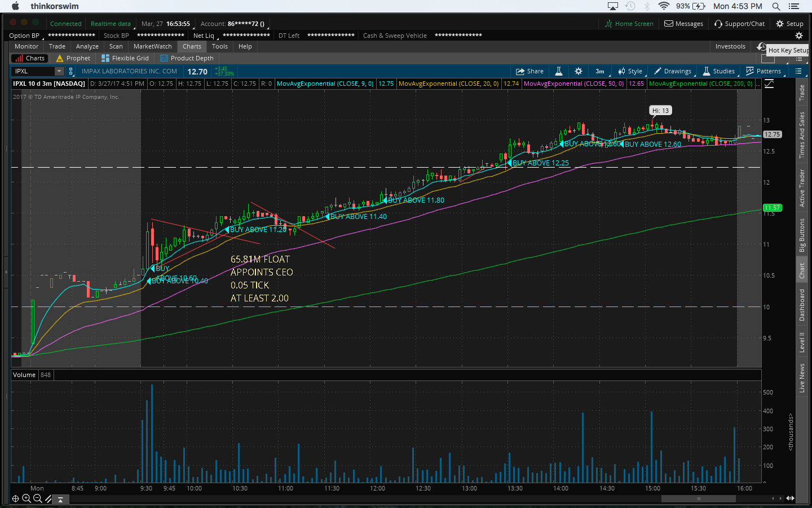Image resolution: width=812 pixels, height=508 pixels.
Task: Open the thinkorswim app menu
Action: coord(55,6)
